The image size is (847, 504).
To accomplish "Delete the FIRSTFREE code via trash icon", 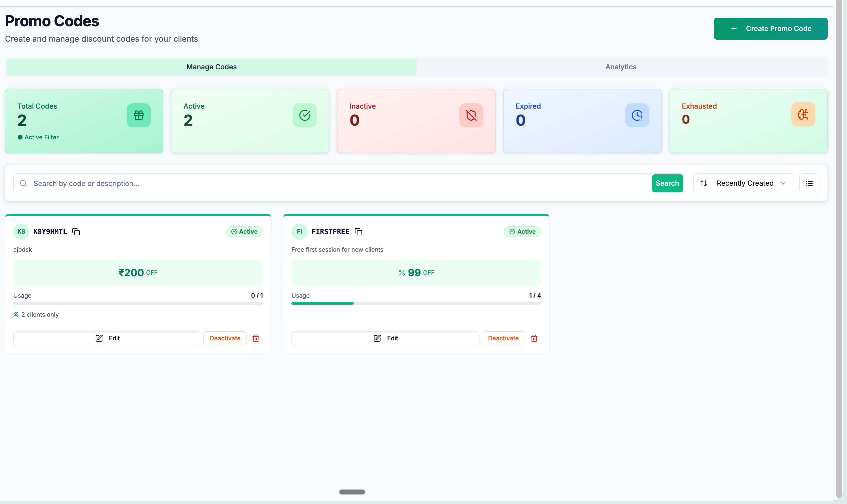I will pos(534,338).
